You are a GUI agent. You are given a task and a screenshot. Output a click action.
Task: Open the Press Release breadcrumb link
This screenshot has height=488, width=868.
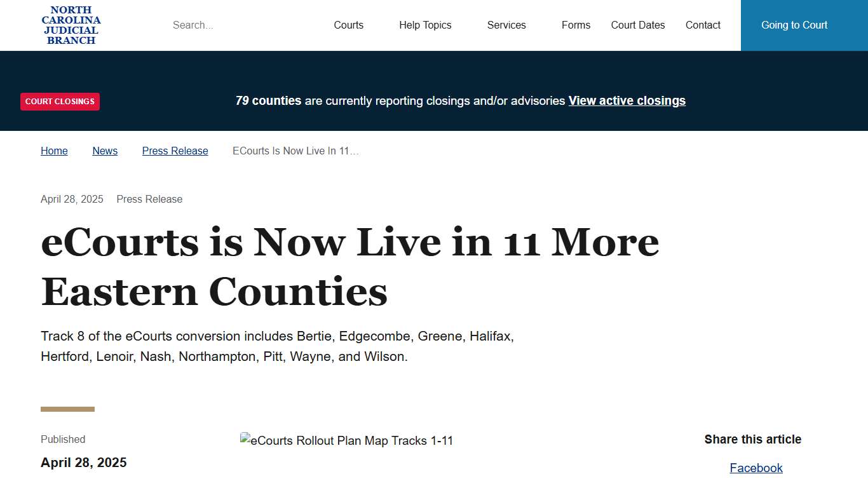pyautogui.click(x=175, y=151)
